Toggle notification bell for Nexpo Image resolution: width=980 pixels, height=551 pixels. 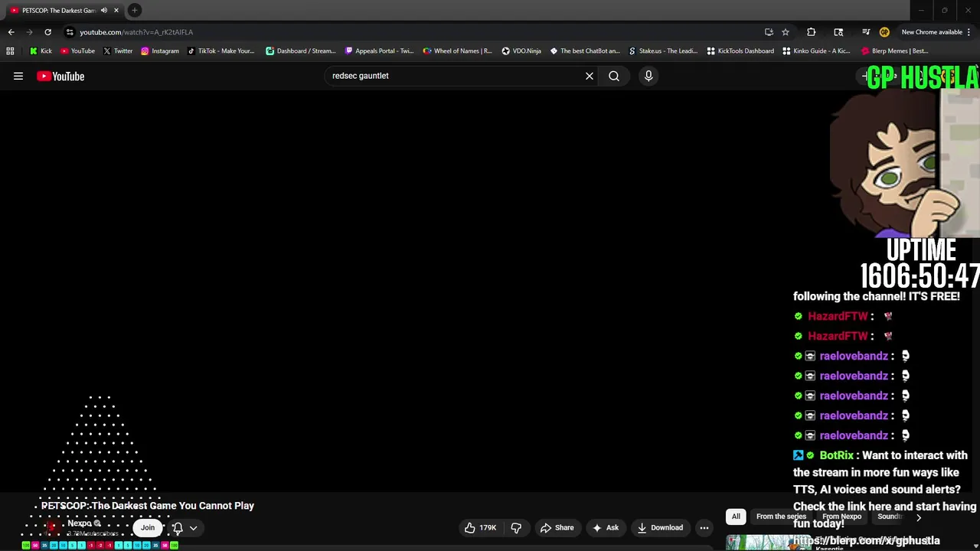click(x=178, y=528)
